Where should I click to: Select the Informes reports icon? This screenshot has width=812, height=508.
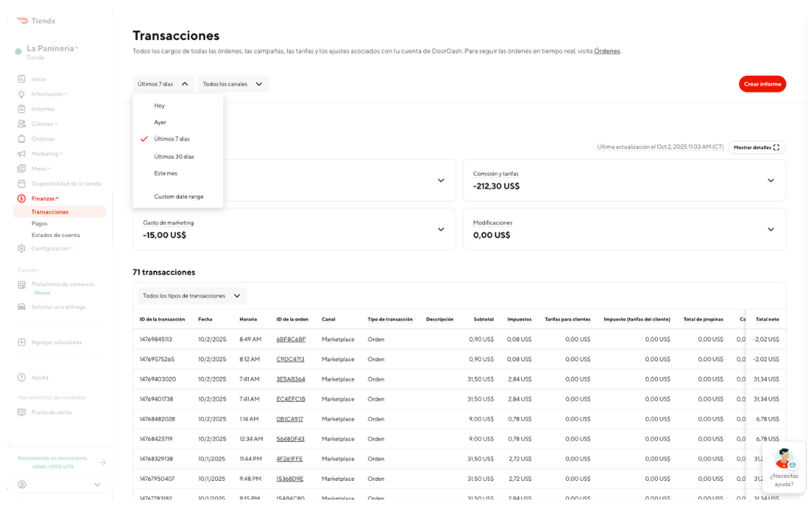[23, 108]
